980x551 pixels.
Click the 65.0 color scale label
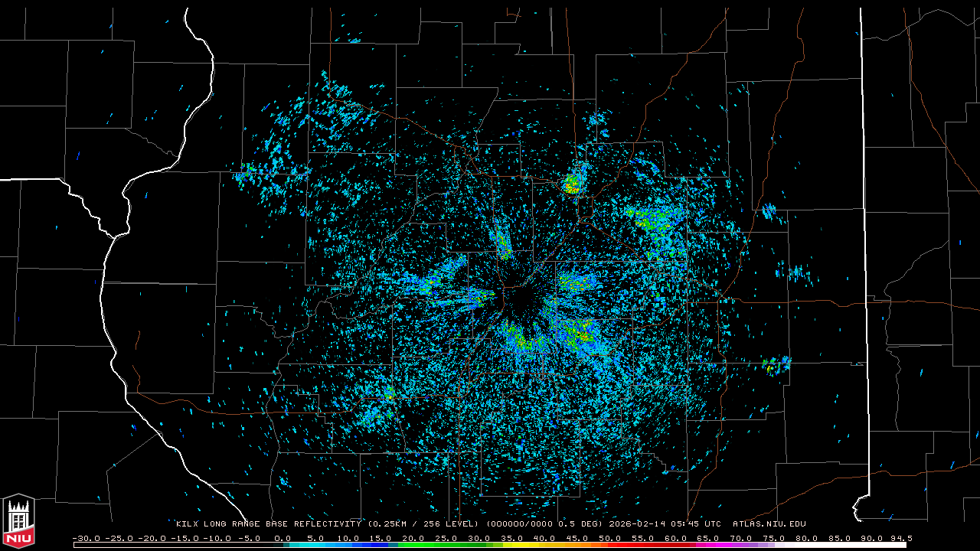(707, 538)
